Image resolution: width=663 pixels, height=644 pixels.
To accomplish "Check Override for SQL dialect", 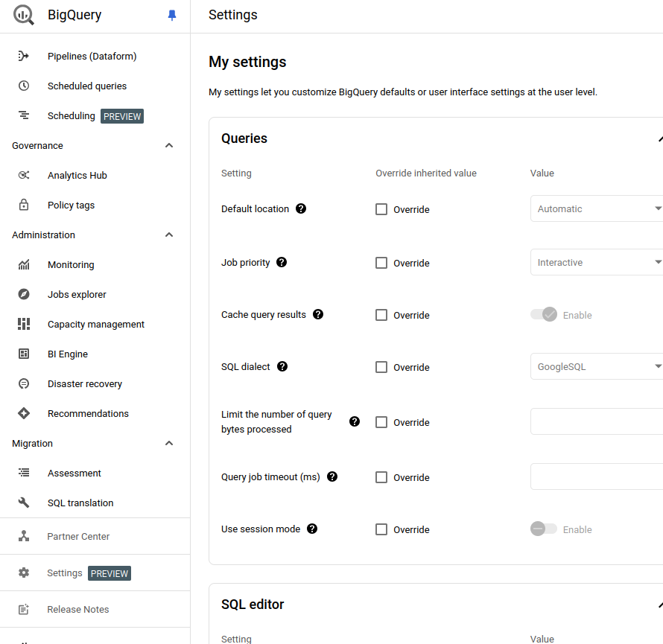I will [381, 367].
